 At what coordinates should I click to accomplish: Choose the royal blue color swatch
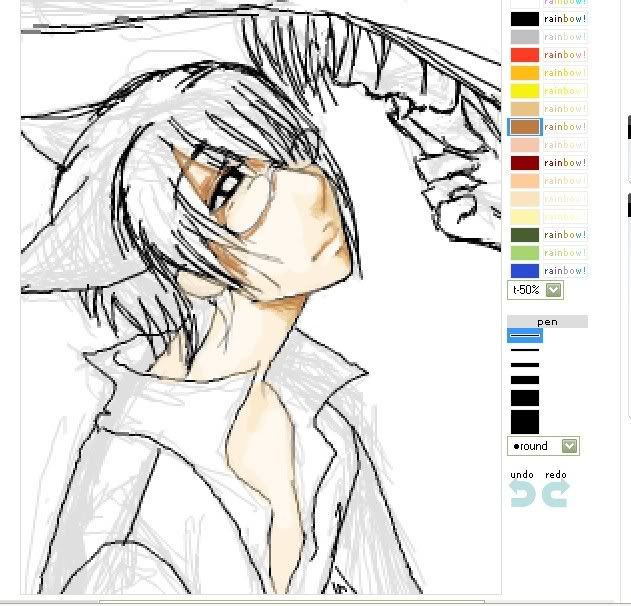pyautogui.click(x=525, y=271)
